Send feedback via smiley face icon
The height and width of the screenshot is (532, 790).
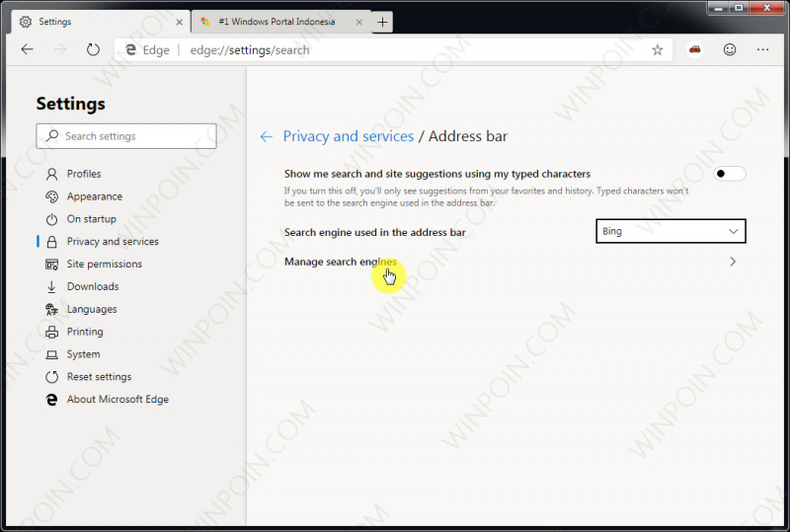click(730, 49)
